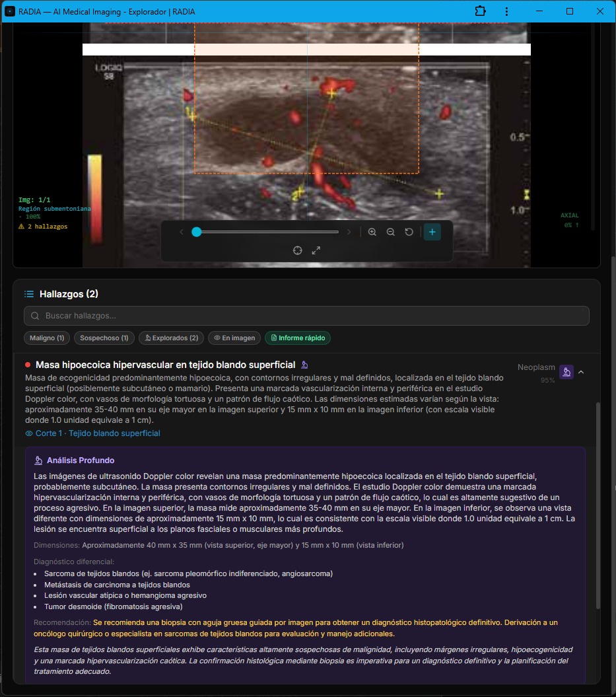Viewport: 616px width, 697px height.
Task: Open the extensions puzzle icon in title bar
Action: pyautogui.click(x=480, y=11)
